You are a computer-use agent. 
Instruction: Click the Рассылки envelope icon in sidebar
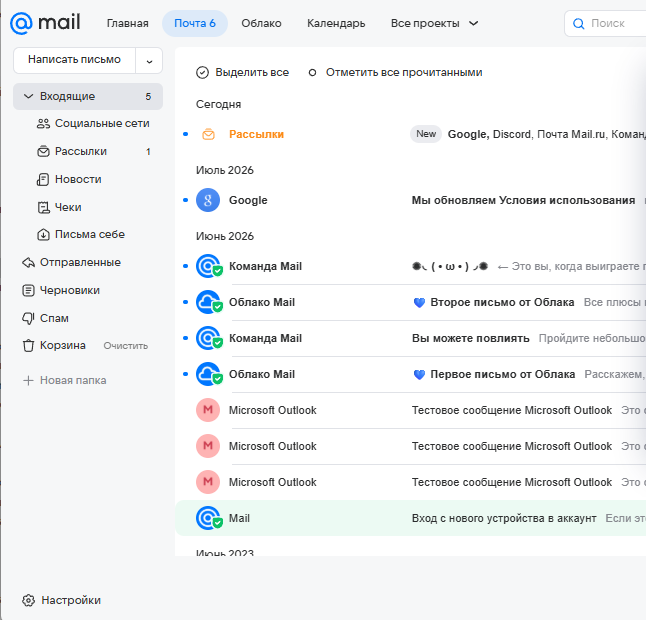point(43,152)
